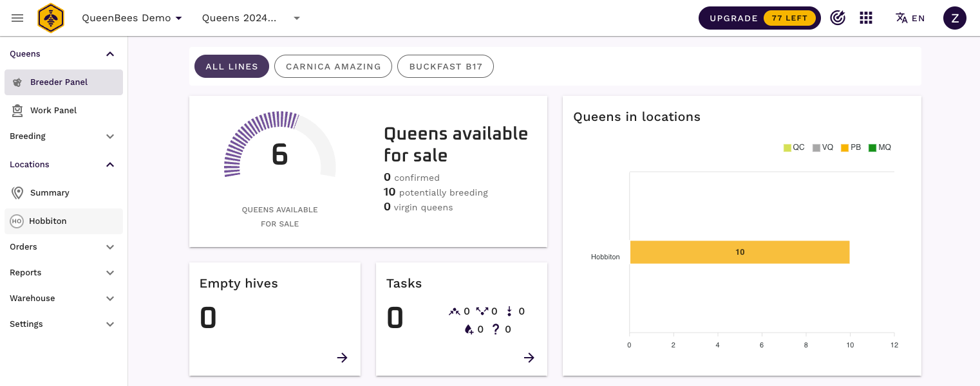This screenshot has width=980, height=386.
Task: Toggle MQ series in chart legend
Action: pyautogui.click(x=880, y=148)
